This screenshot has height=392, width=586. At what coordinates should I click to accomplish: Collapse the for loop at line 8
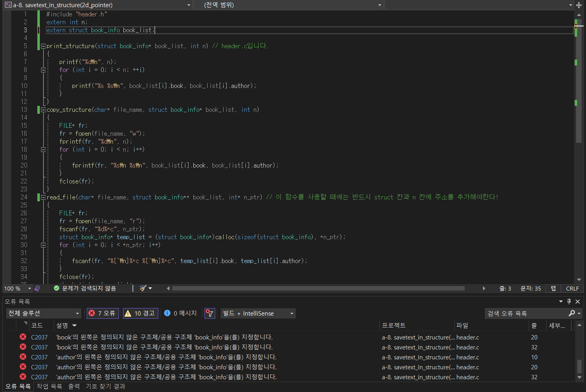point(43,70)
